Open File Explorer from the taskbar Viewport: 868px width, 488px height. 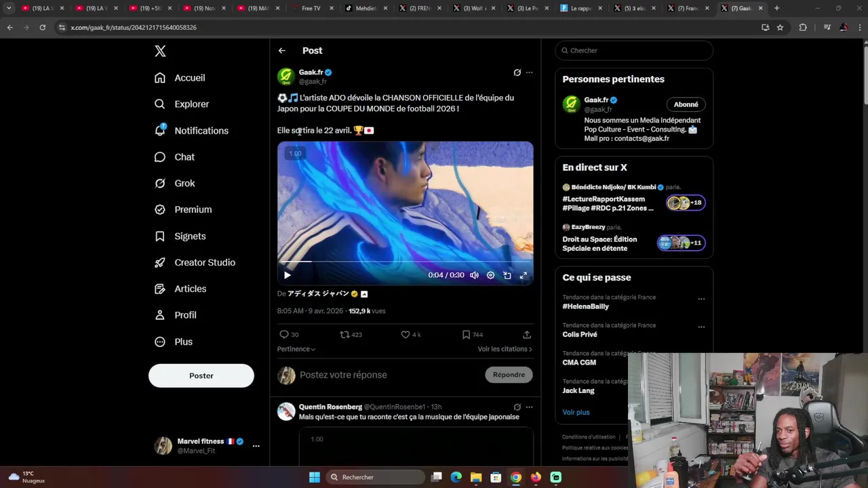(x=476, y=477)
